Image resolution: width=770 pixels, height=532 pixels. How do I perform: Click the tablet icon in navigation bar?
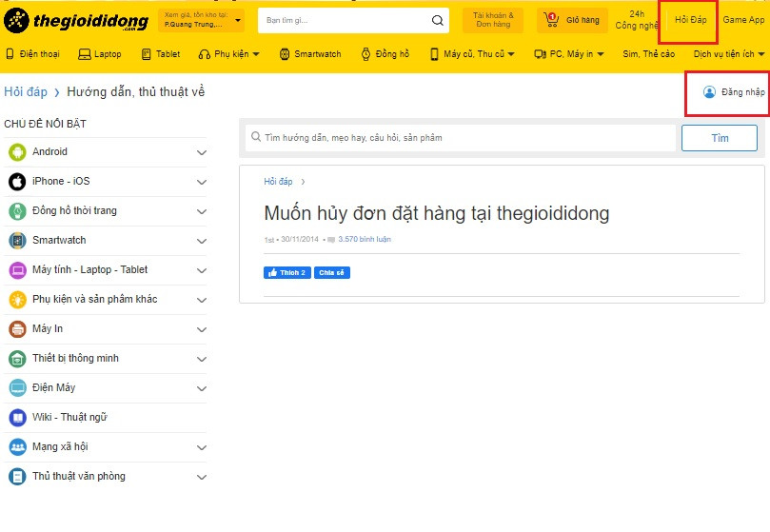146,54
